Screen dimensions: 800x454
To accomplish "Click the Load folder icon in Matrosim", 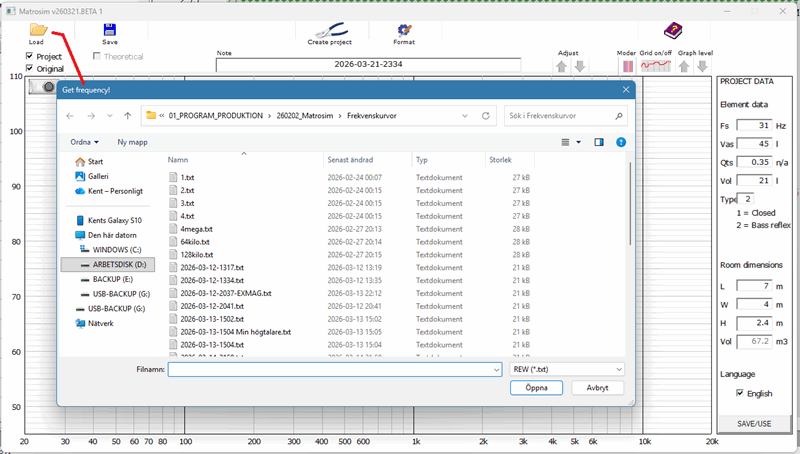I will pos(38,30).
